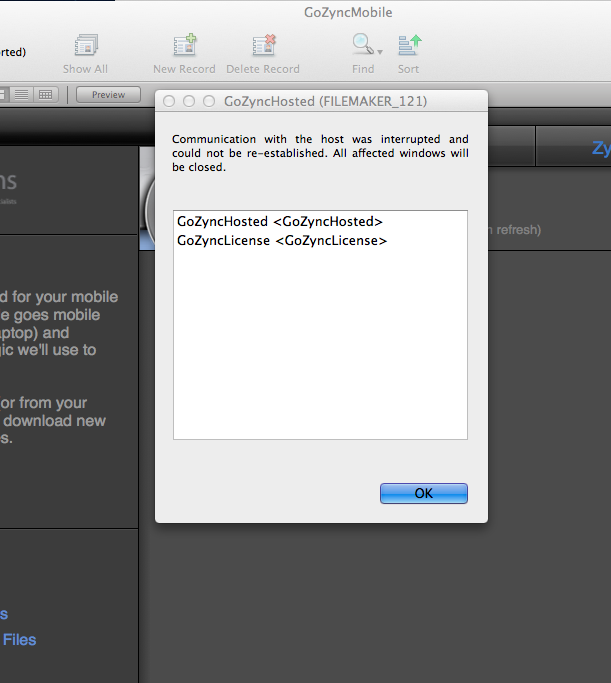611x683 pixels.
Task: Click OK to dismiss the dialog
Action: 423,493
